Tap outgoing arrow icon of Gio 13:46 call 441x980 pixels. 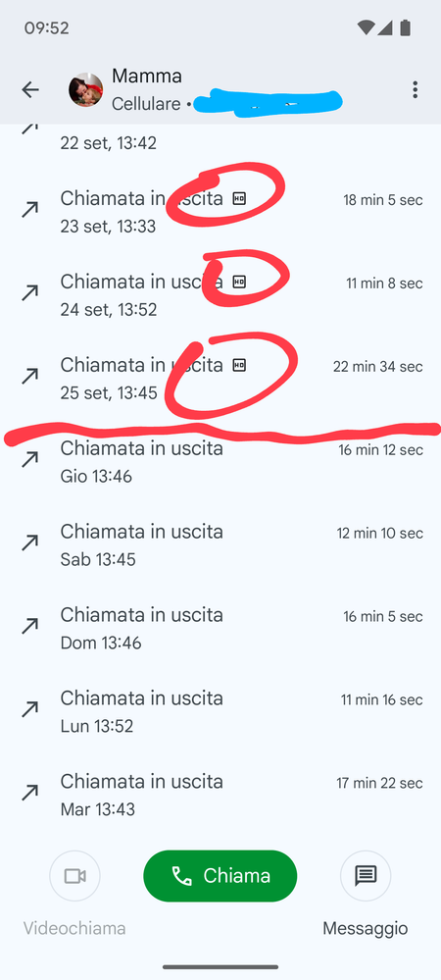point(30,459)
